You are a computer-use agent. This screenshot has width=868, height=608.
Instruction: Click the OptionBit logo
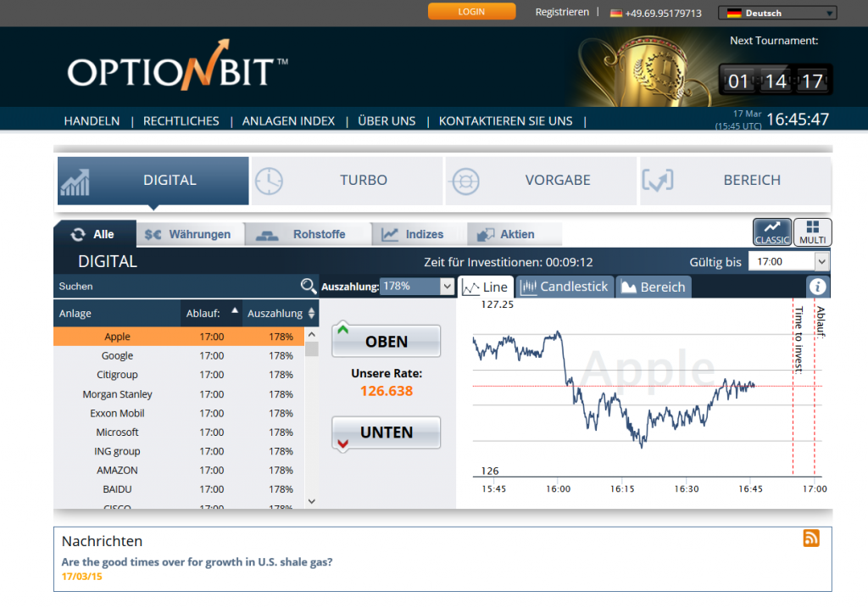(x=177, y=66)
